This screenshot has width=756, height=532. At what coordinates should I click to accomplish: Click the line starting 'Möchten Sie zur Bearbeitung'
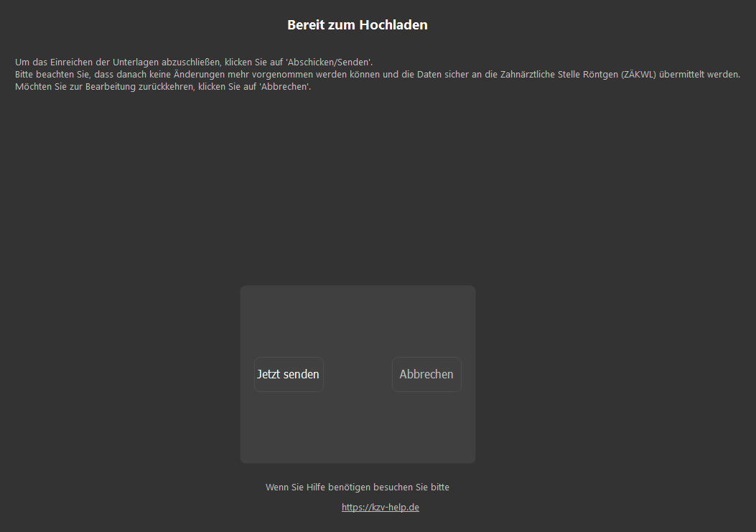pos(163,87)
